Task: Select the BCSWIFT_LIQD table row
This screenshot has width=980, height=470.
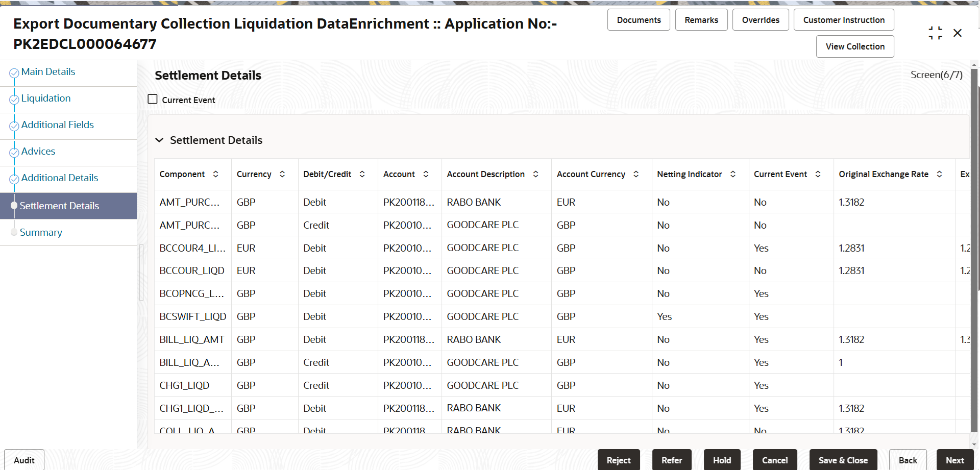Action: (x=561, y=316)
